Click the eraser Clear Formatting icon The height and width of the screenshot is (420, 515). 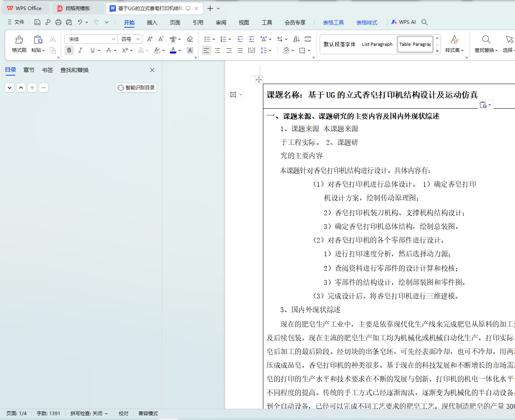tap(190, 39)
